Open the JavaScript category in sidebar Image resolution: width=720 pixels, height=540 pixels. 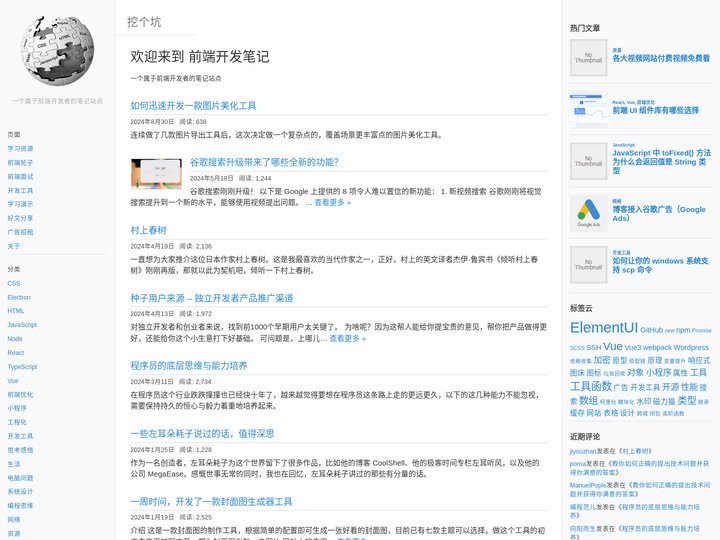click(22, 325)
